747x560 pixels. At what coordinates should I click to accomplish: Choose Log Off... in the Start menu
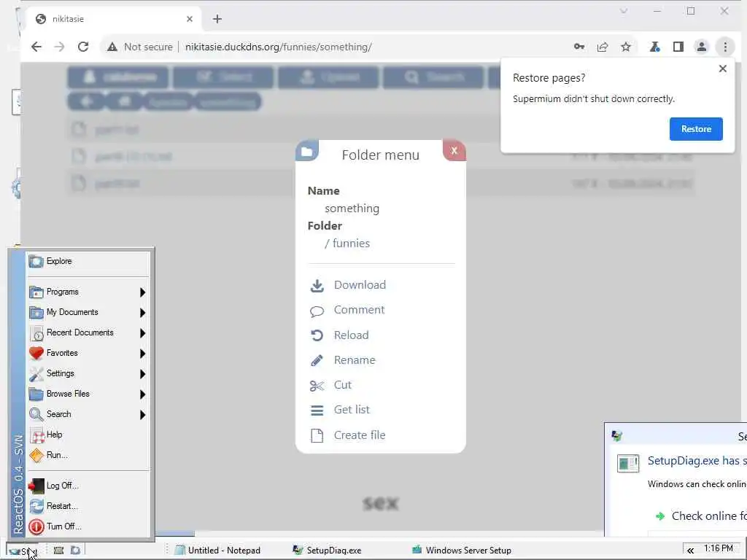pyautogui.click(x=88, y=486)
